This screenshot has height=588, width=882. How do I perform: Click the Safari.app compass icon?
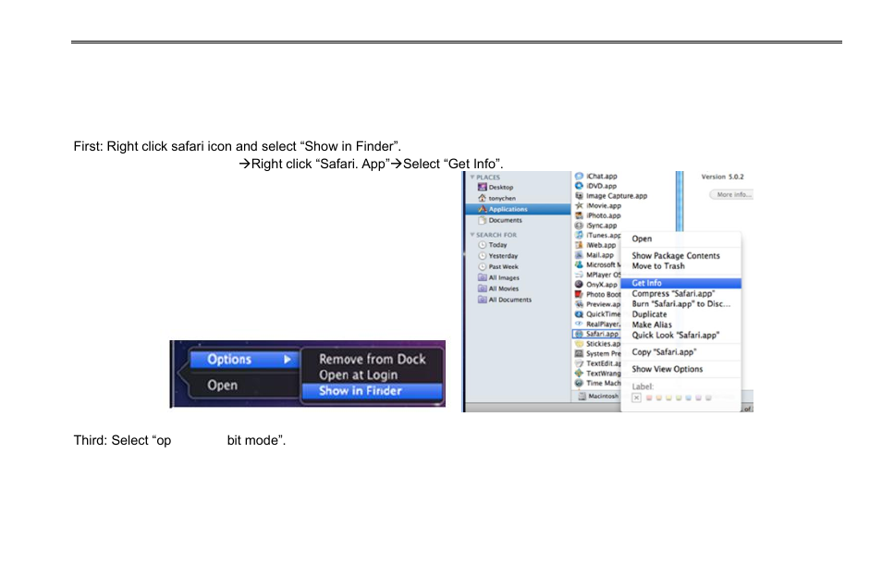[x=579, y=334]
